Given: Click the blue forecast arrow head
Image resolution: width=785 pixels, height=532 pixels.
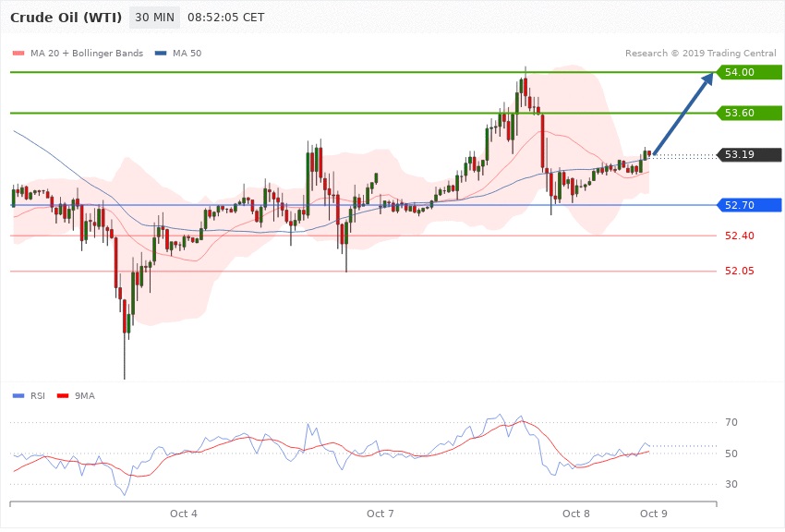Looking at the screenshot, I should pos(708,79).
